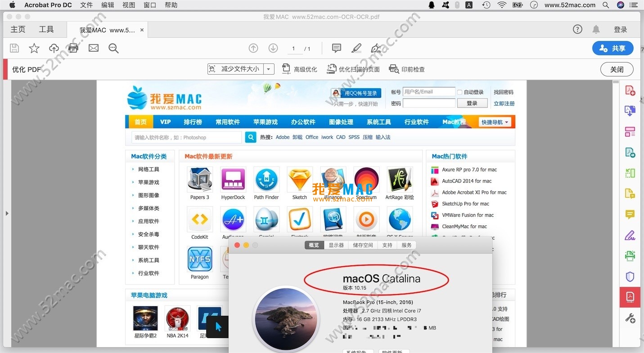Click 高级优化 advanced optimization

tap(299, 69)
